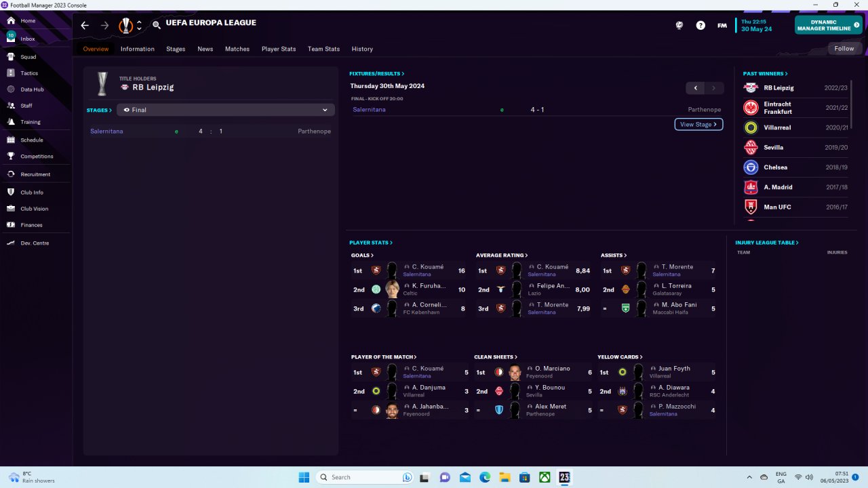Open Competitions trophy icon in sidebar
868x488 pixels.
click(x=11, y=157)
